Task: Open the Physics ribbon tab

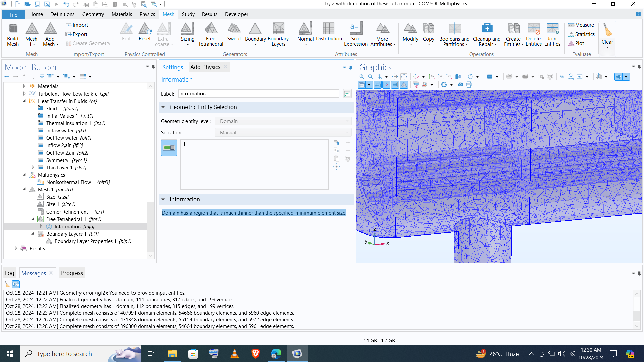Action: tap(147, 14)
